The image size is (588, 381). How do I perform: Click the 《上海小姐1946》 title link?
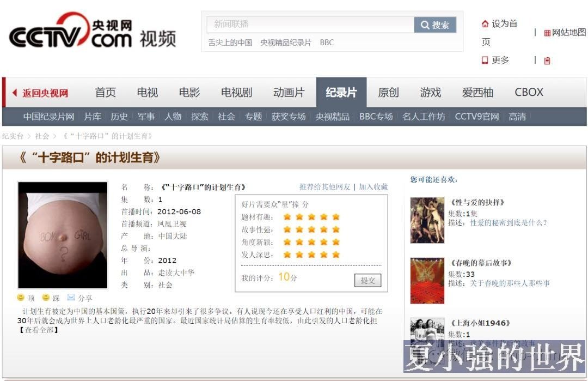(x=480, y=323)
